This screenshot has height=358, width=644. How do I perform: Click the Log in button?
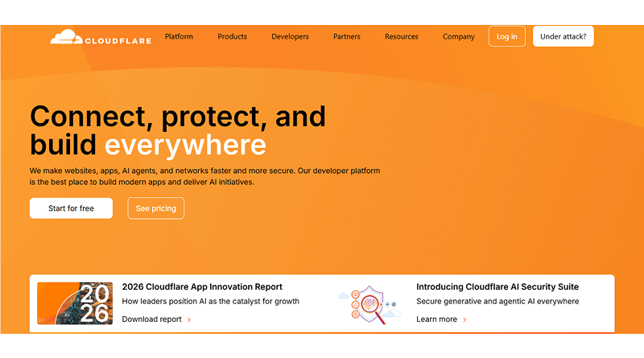tap(507, 36)
